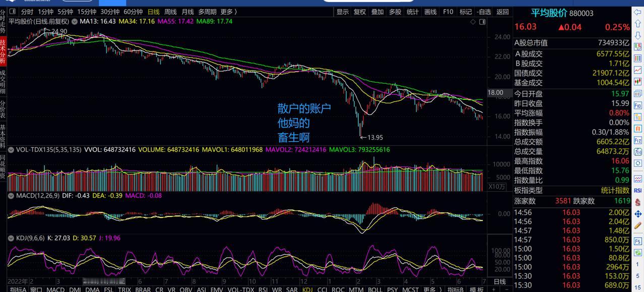Click the 统计 statistics button
This screenshot has width=644, height=292.
412,12
